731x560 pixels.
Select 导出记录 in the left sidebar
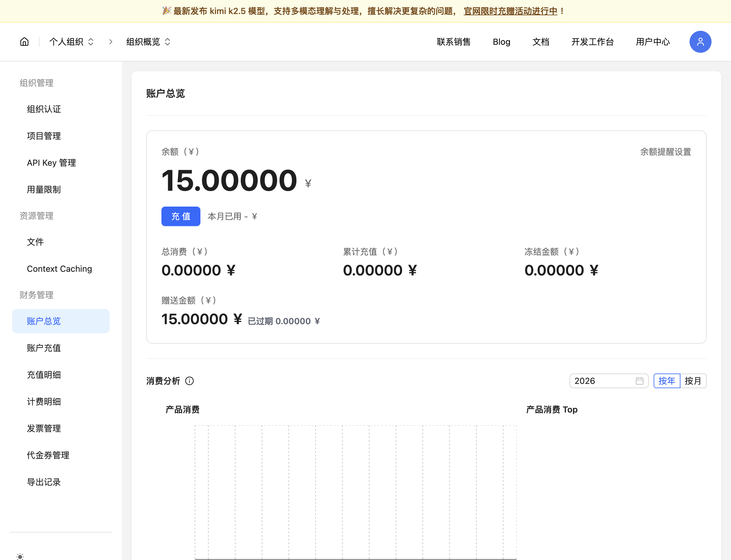point(44,482)
